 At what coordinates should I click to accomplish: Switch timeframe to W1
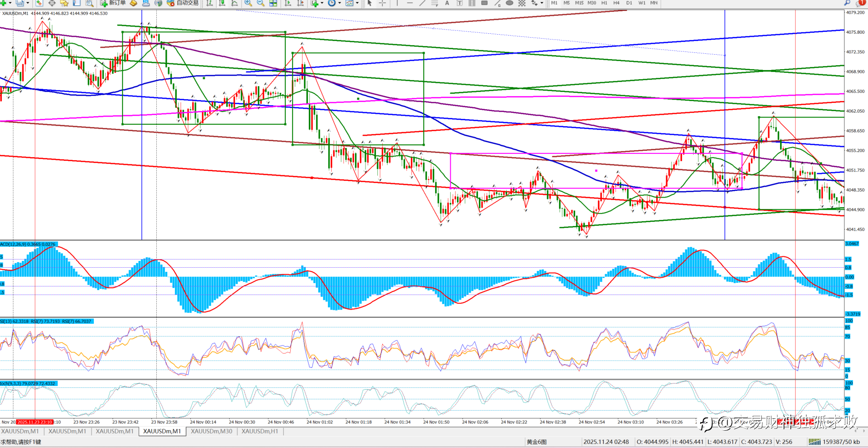pos(642,3)
